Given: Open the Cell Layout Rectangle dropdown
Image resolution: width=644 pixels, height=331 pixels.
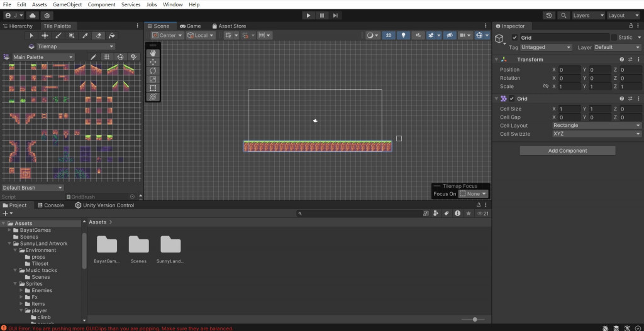Looking at the screenshot, I should (596, 126).
